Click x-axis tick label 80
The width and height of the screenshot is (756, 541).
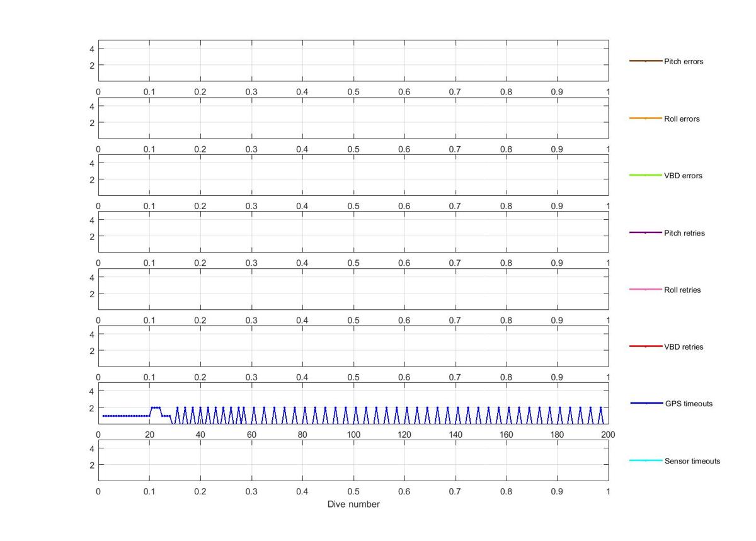coord(302,435)
